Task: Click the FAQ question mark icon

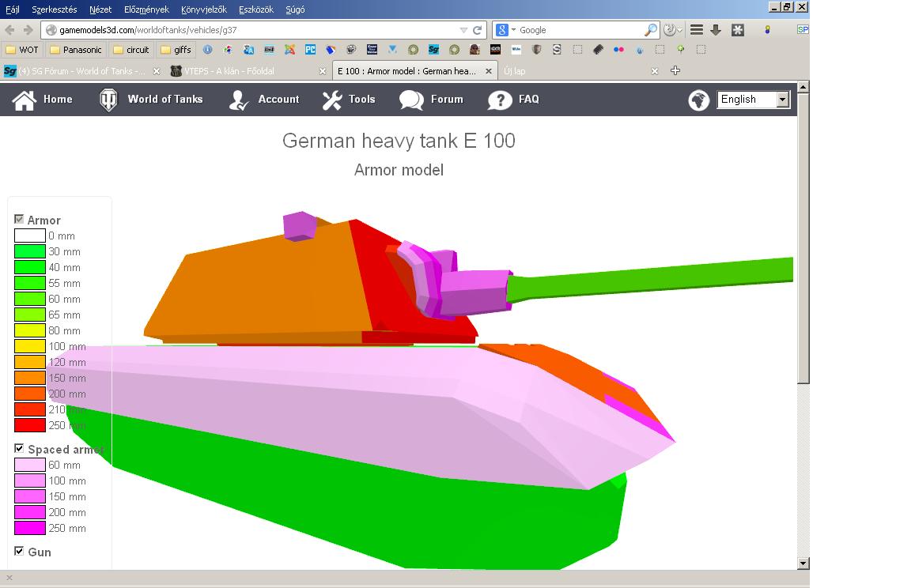Action: (x=500, y=100)
